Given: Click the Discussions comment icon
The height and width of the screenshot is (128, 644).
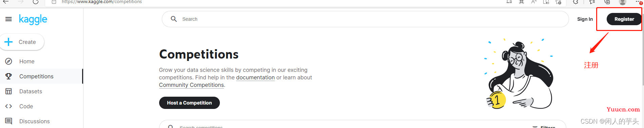Looking at the screenshot, I should point(8,121).
